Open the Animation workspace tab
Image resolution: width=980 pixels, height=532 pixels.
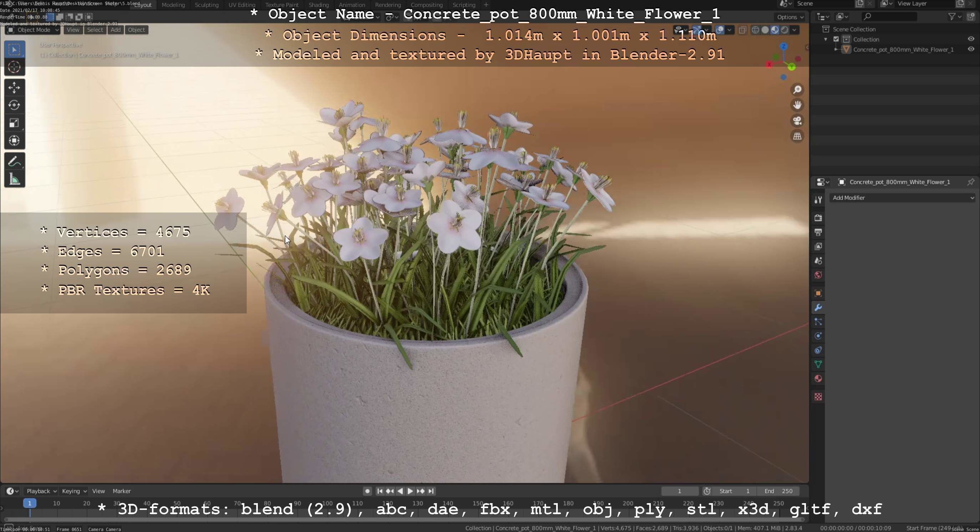[x=352, y=5]
